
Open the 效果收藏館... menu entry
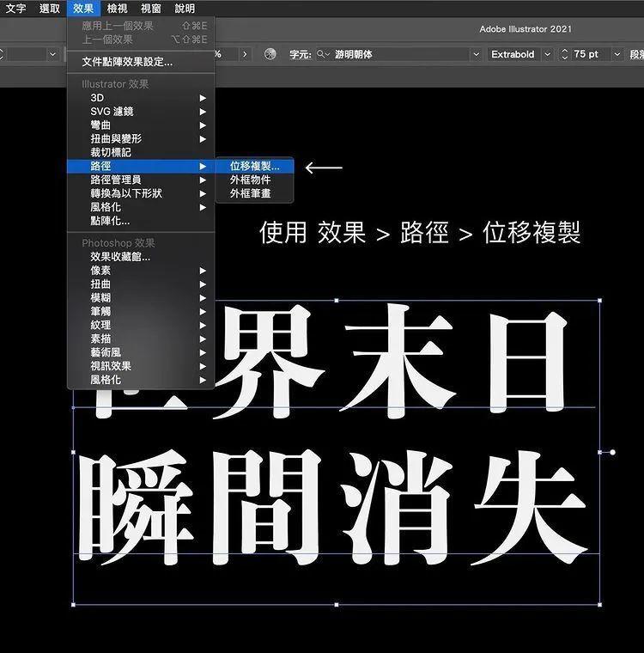click(x=120, y=256)
